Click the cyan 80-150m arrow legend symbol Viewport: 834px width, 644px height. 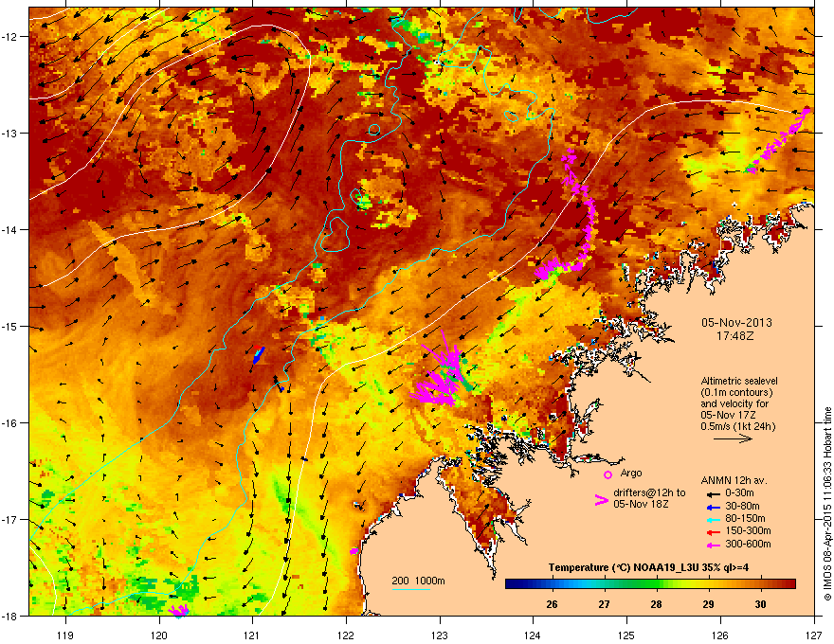pyautogui.click(x=712, y=519)
